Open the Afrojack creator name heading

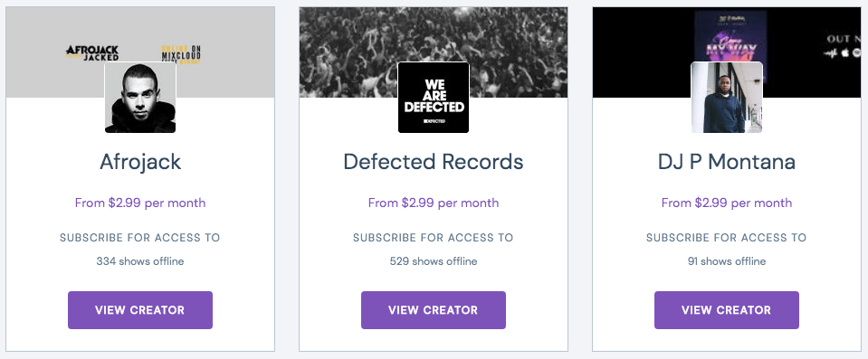140,162
